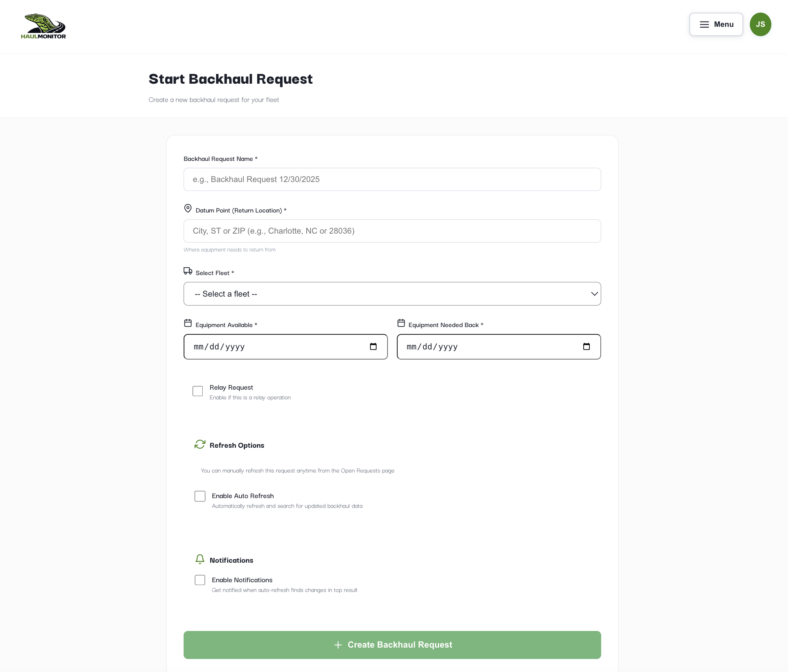Click the Start Backhaul Request heading
The image size is (788, 672).
(x=230, y=79)
